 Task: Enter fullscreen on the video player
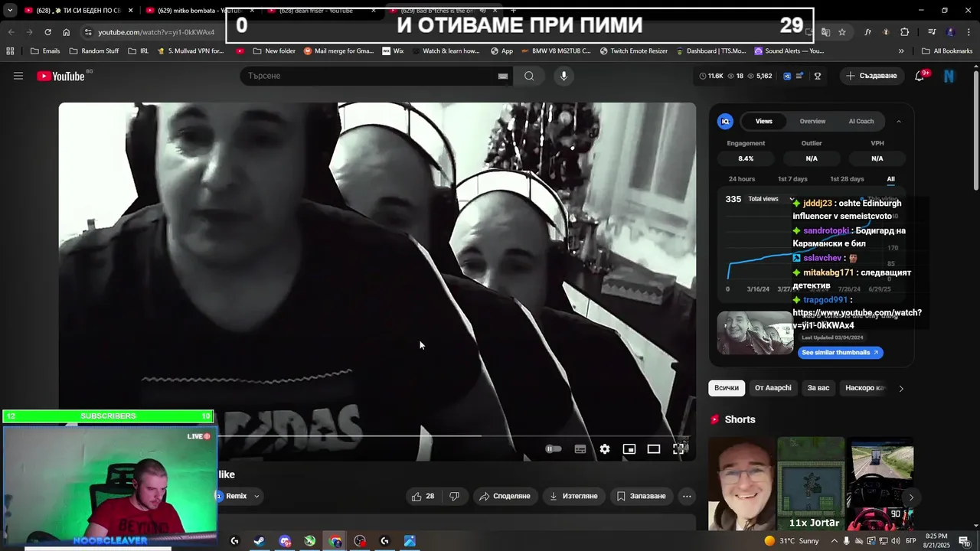click(678, 449)
